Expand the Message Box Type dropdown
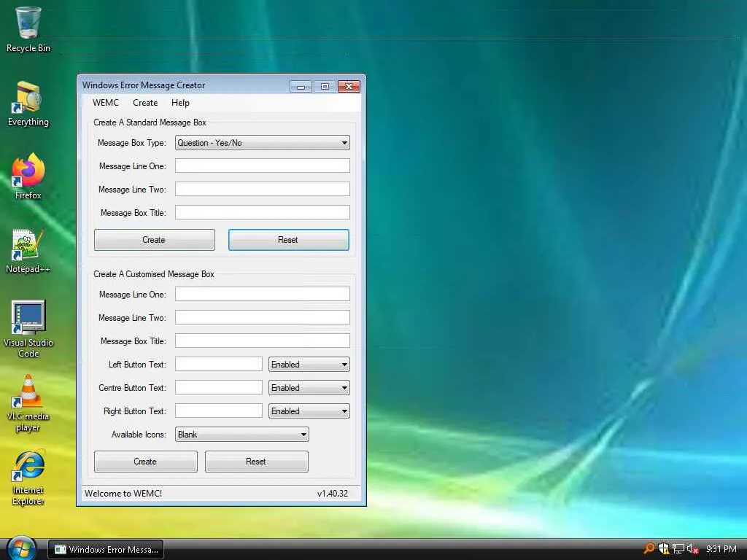Image resolution: width=747 pixels, height=560 pixels. tap(263, 143)
